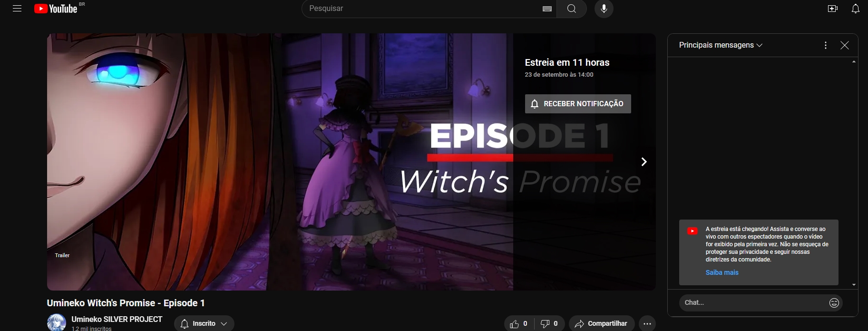Viewport: 868px width, 331px height.
Task: Open the emoji picker in chat
Action: pos(834,303)
